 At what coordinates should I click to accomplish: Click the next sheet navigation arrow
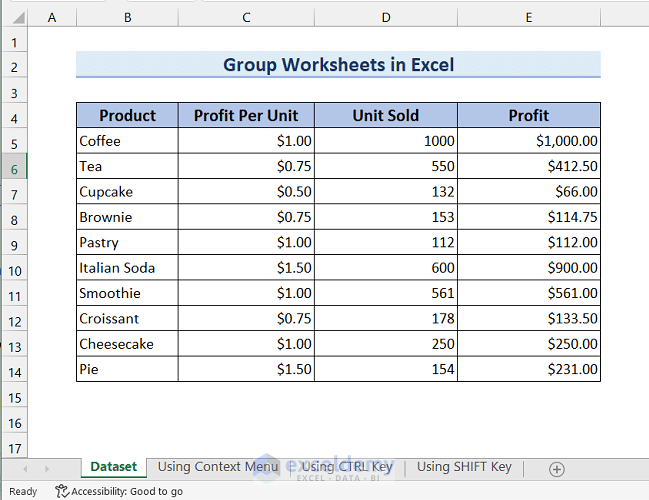[46, 468]
